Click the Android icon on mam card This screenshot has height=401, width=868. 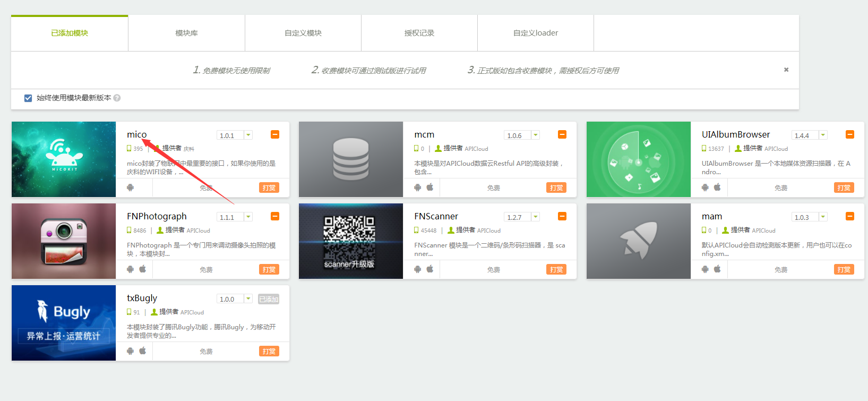[x=705, y=269]
